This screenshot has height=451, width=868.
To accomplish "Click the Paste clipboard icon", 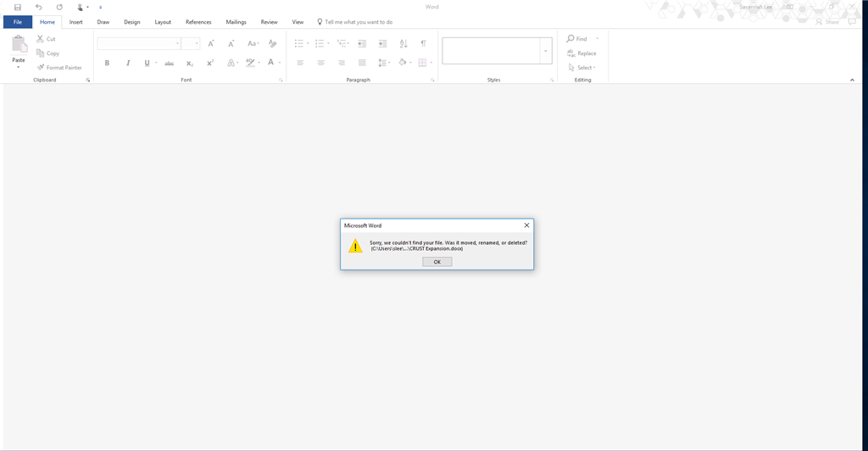I will pos(19,44).
